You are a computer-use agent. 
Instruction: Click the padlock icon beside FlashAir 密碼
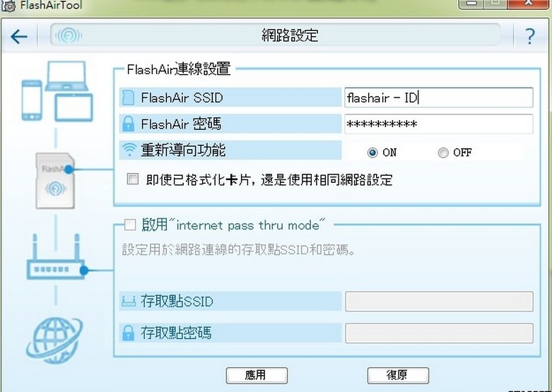[128, 124]
